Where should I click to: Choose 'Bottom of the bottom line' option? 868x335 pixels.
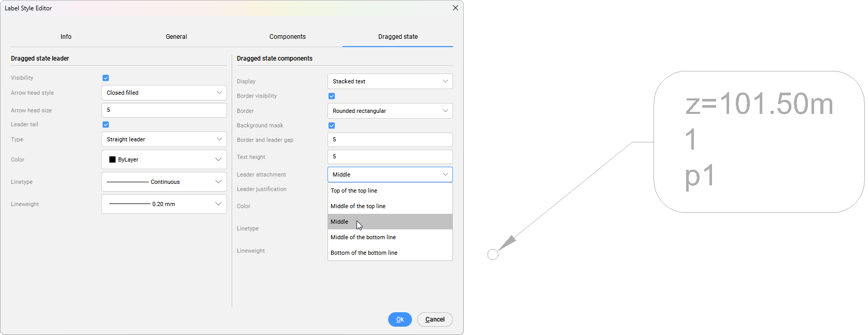[364, 253]
